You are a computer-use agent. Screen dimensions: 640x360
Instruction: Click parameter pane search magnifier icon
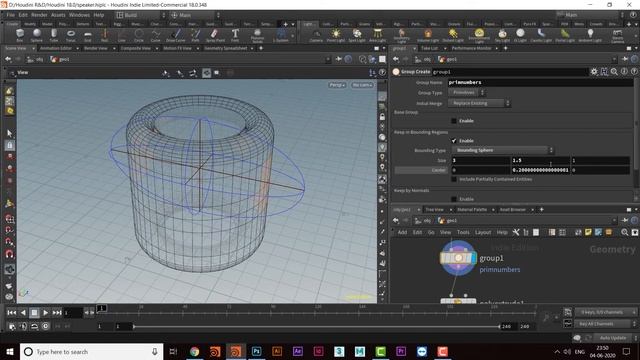(614, 72)
